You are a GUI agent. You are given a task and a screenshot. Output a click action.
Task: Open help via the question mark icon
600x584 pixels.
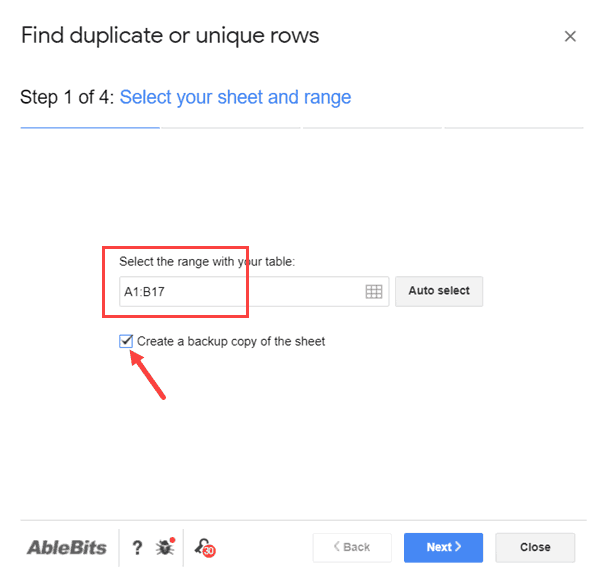135,547
